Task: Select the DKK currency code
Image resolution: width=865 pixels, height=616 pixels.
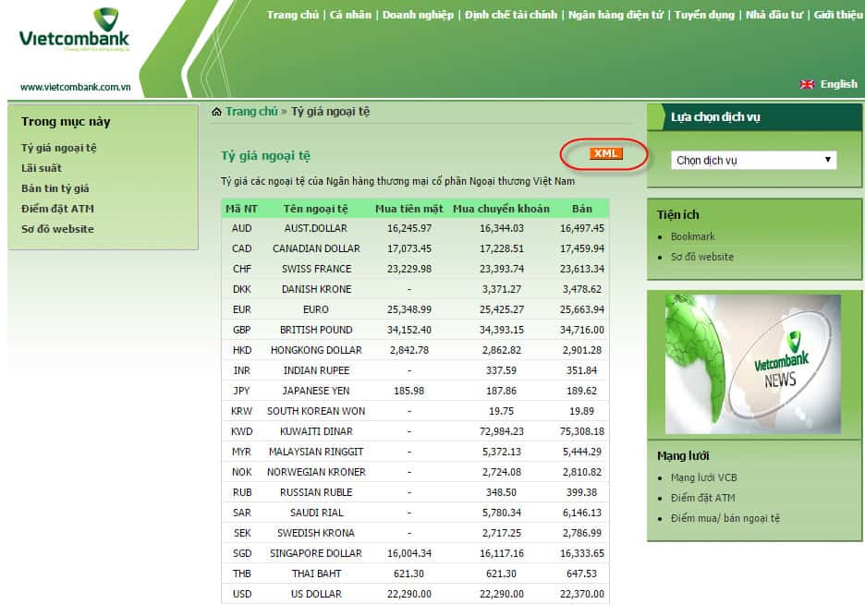Action: coord(241,289)
